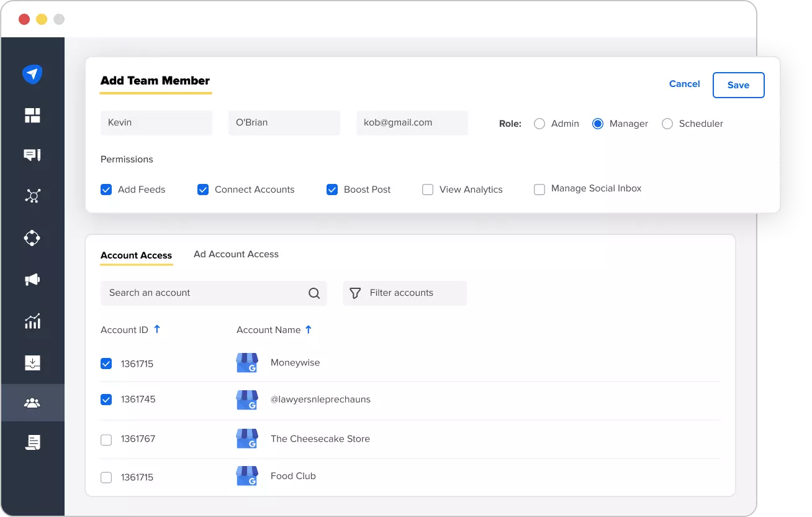Select the Account Access tab
This screenshot has width=812, height=517.
[x=136, y=255]
